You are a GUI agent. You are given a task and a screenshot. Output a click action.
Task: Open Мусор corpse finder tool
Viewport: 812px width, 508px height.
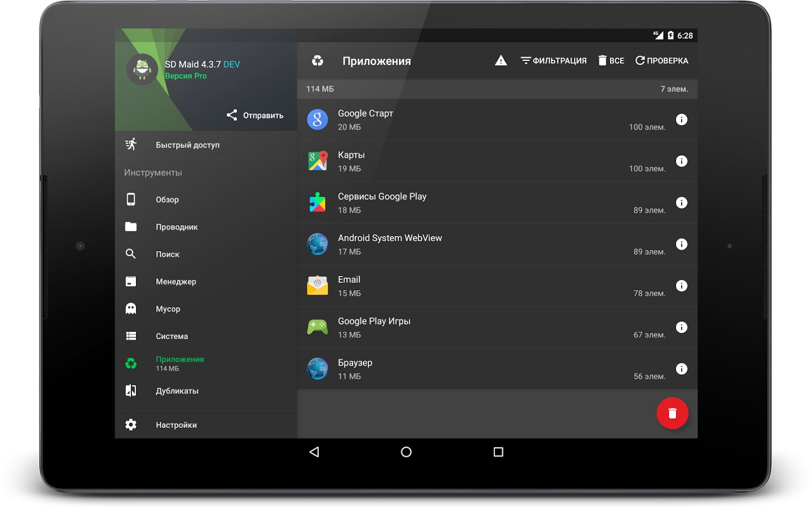[x=206, y=309]
